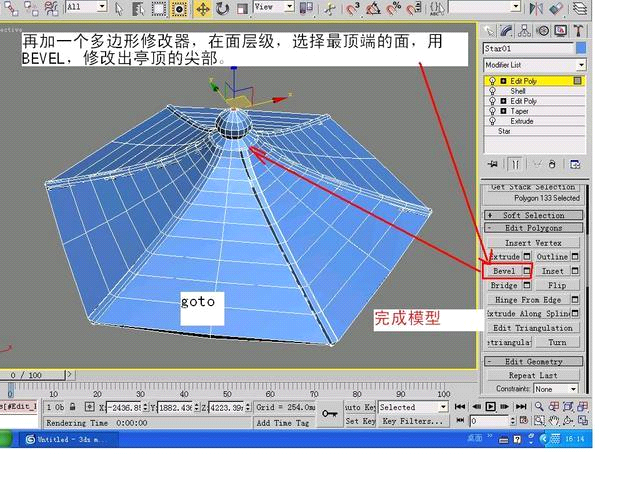Click the Star01 object name field
Image resolution: width=640 pixels, height=480 pixels.
(529, 49)
